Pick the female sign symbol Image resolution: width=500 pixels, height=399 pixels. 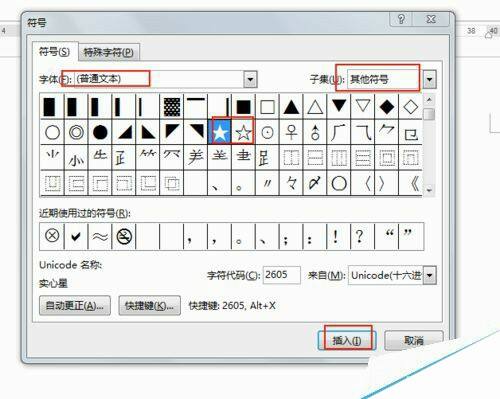pos(291,132)
